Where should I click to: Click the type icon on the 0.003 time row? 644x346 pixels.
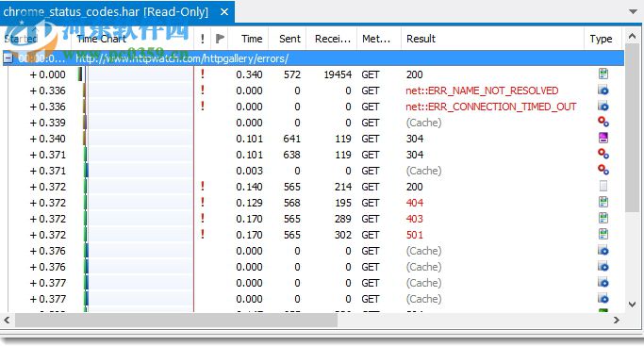pos(603,170)
